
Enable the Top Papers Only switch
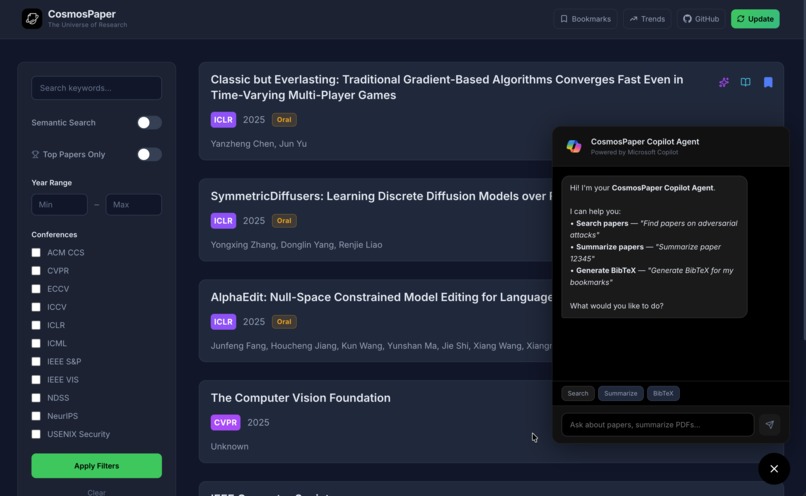point(149,154)
